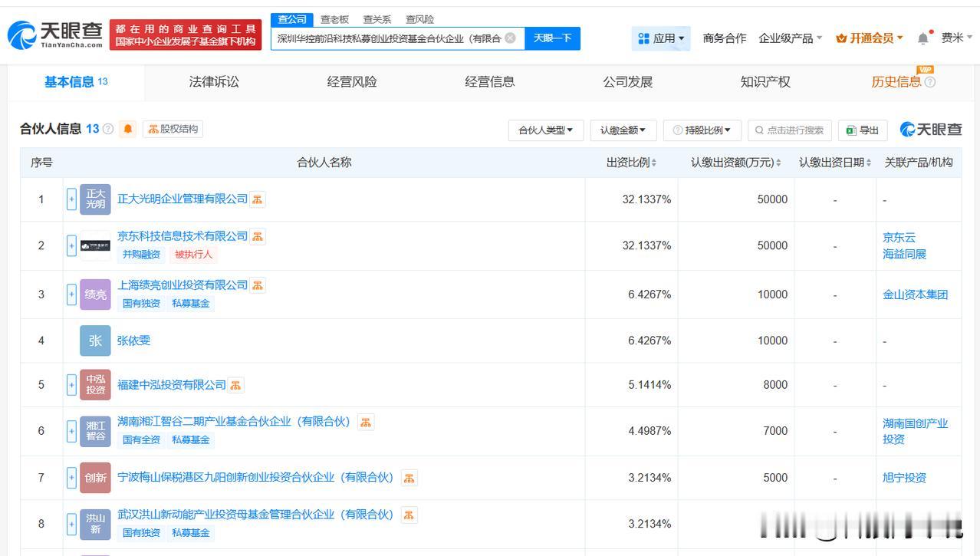Expand row 6 湖南湘江智谷 with plus button

(x=71, y=431)
